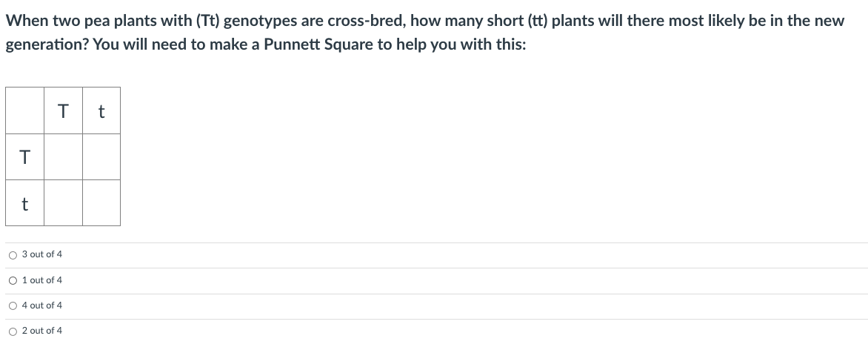This screenshot has height=350, width=868.
Task: Select the "3 out of 4" radio button
Action: pos(13,255)
